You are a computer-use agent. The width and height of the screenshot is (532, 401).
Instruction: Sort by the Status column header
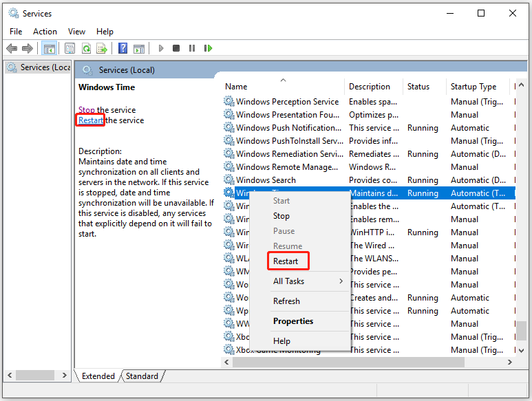(x=425, y=87)
